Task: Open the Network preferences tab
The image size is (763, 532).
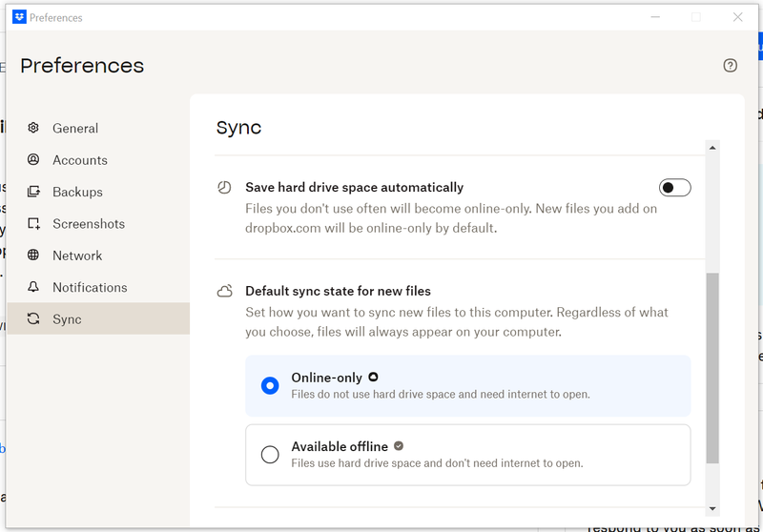Action: (77, 256)
